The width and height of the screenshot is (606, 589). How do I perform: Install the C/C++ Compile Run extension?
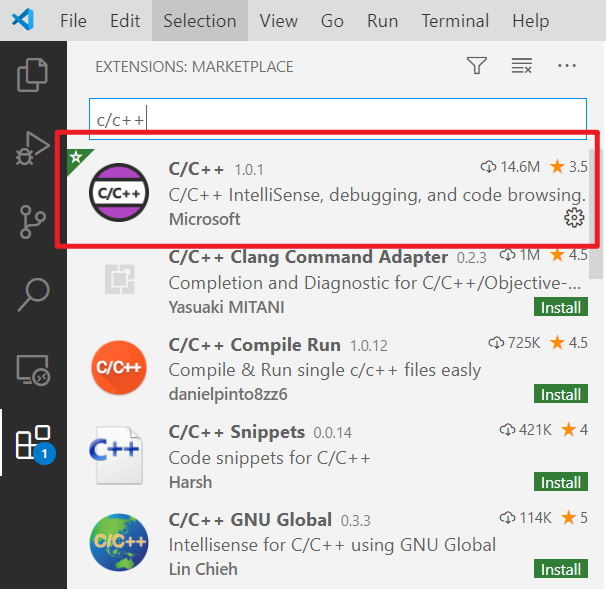(561, 394)
